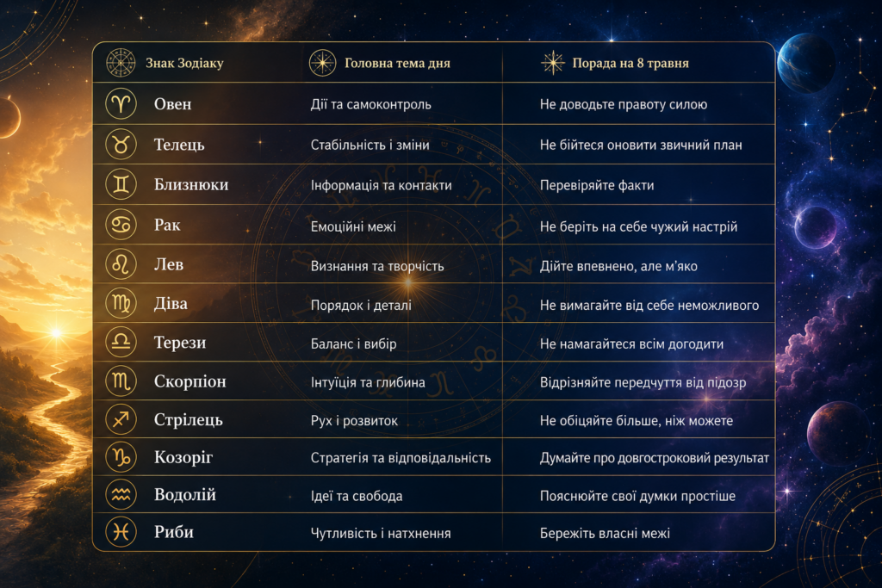Select the Capricorn icon next to Козоріг

point(121,457)
